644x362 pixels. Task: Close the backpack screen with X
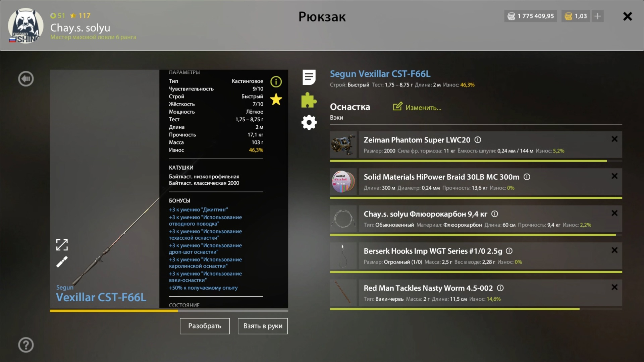pyautogui.click(x=628, y=16)
